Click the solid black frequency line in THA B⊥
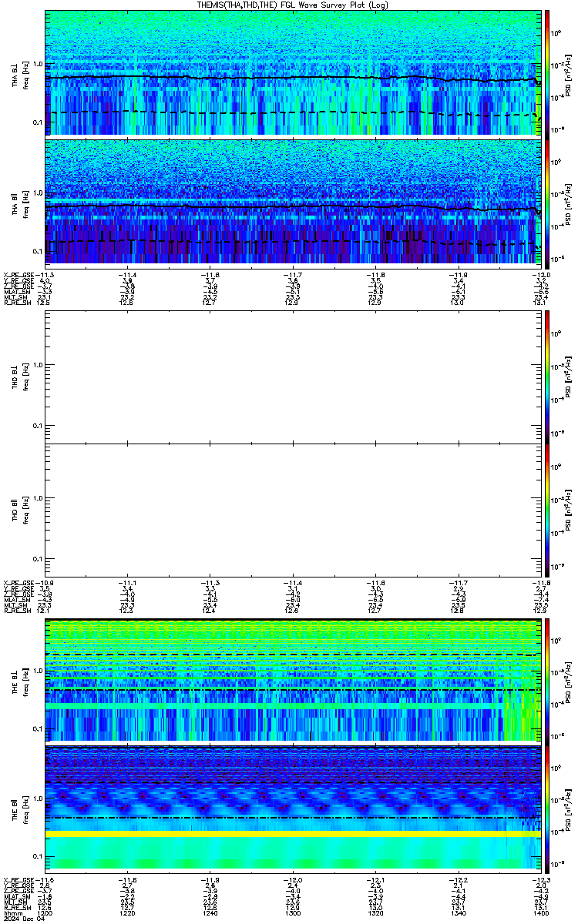This screenshot has height=924, width=578. tap(293, 77)
